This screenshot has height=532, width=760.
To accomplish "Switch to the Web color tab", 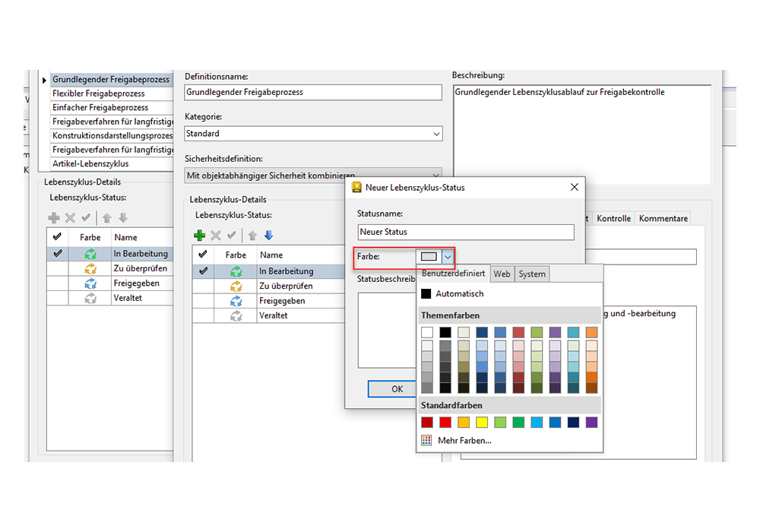I will (x=502, y=274).
